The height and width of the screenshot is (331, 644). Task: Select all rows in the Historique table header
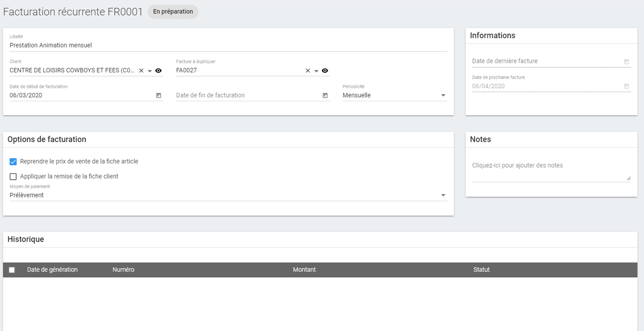(x=12, y=269)
